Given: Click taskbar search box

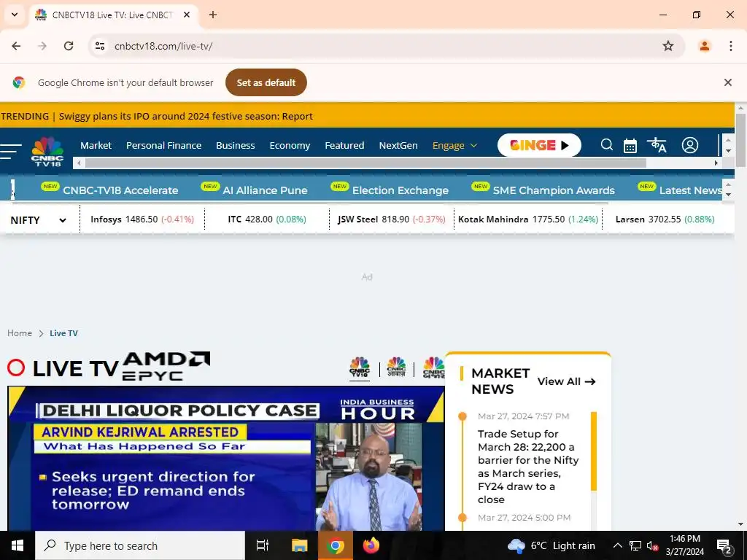Looking at the screenshot, I should pos(140,545).
